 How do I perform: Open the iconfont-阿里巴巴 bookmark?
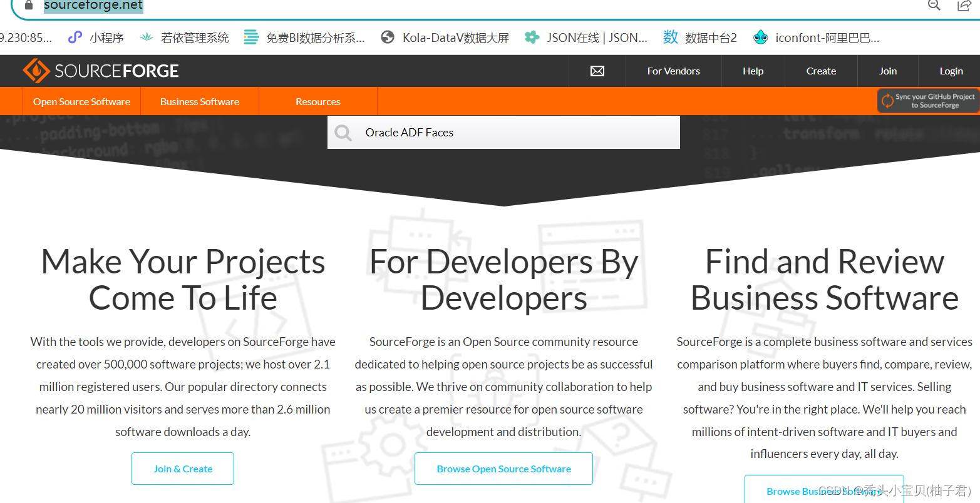click(817, 38)
